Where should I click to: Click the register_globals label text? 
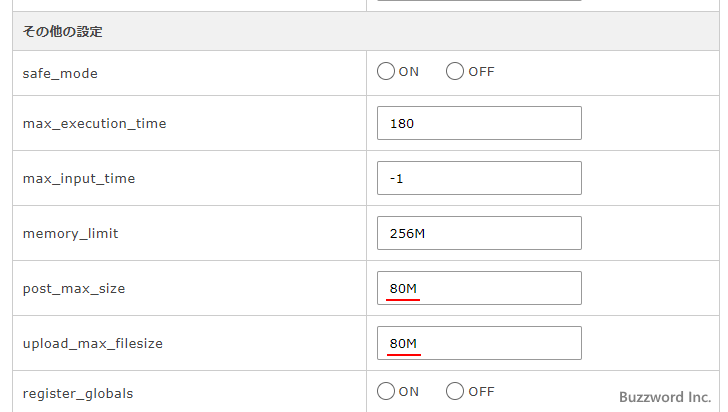(78, 393)
